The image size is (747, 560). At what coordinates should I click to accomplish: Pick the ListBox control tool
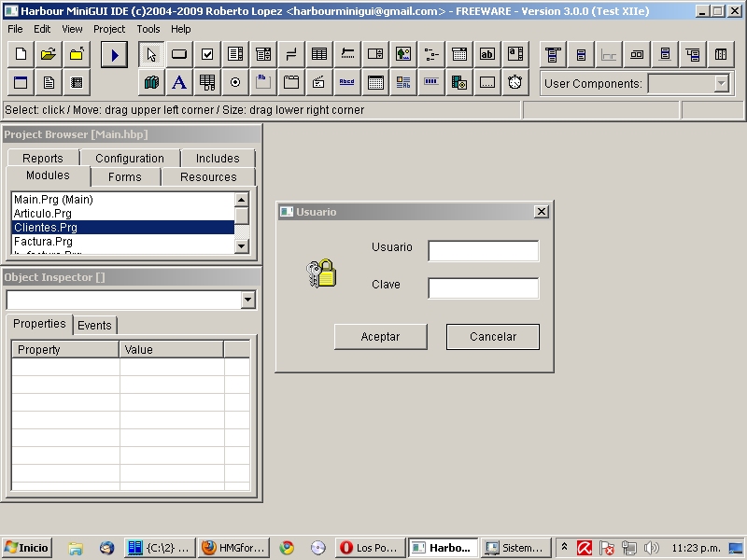[235, 54]
